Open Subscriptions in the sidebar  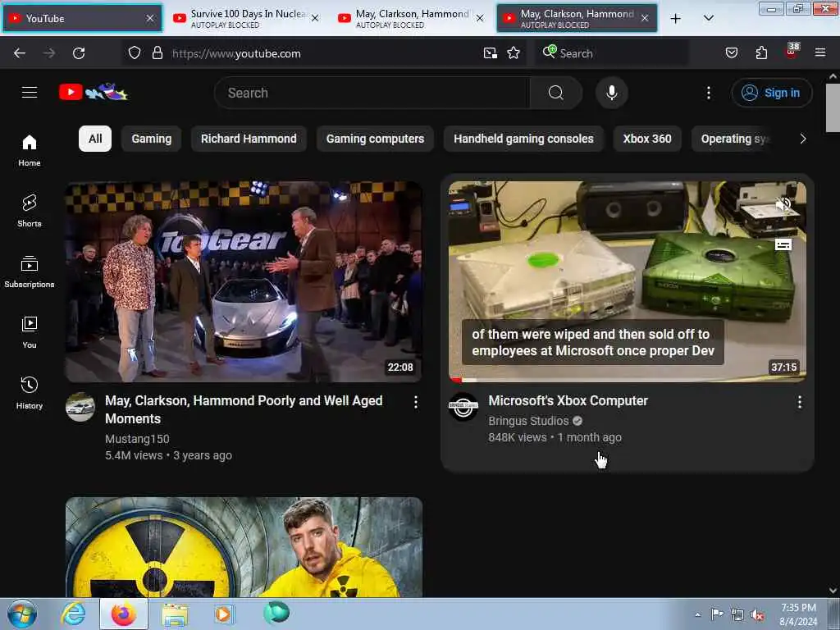[30, 272]
